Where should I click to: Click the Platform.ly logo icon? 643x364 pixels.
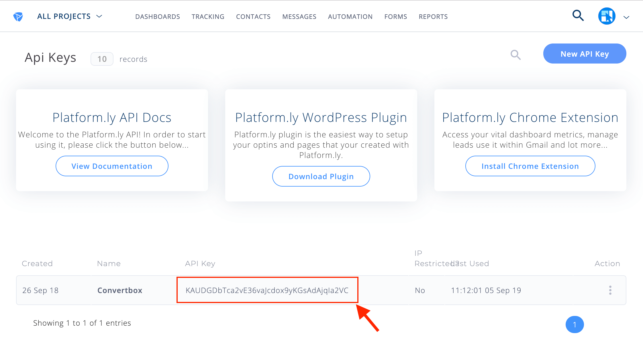18,17
